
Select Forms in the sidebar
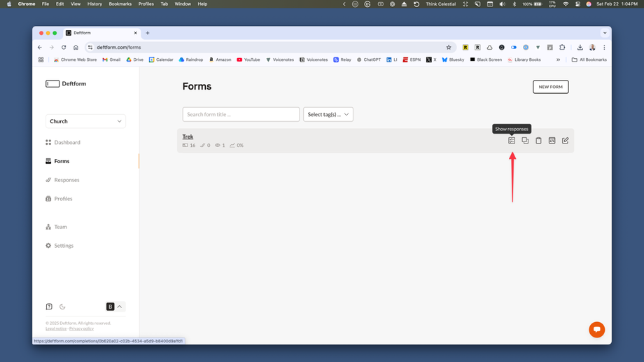(x=57, y=161)
